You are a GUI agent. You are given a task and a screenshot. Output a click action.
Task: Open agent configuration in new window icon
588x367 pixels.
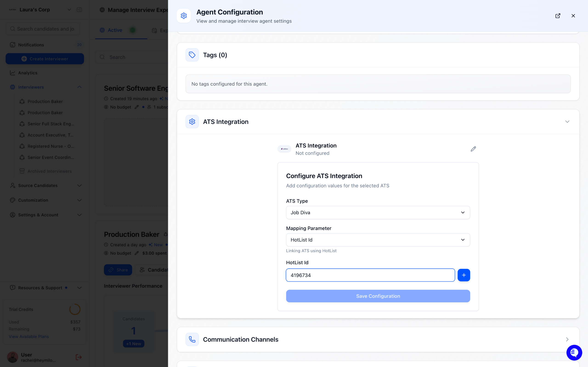tap(558, 16)
